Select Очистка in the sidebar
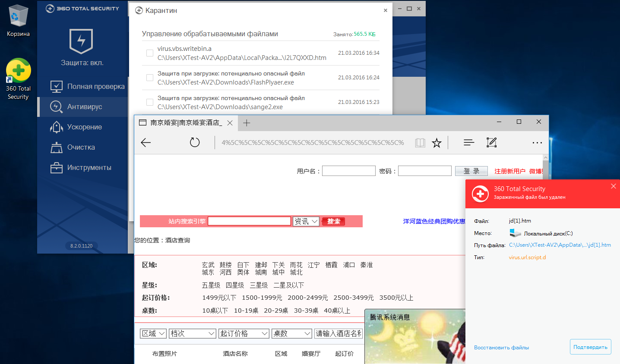Screen dimensions: 620x364 point(82,147)
